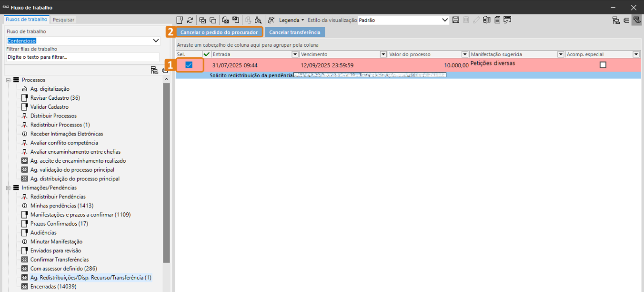
Task: Open the Legenda menu
Action: point(291,20)
